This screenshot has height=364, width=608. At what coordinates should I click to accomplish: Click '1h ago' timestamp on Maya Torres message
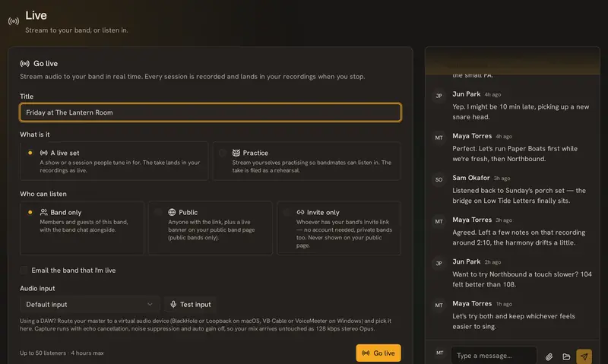pyautogui.click(x=504, y=304)
